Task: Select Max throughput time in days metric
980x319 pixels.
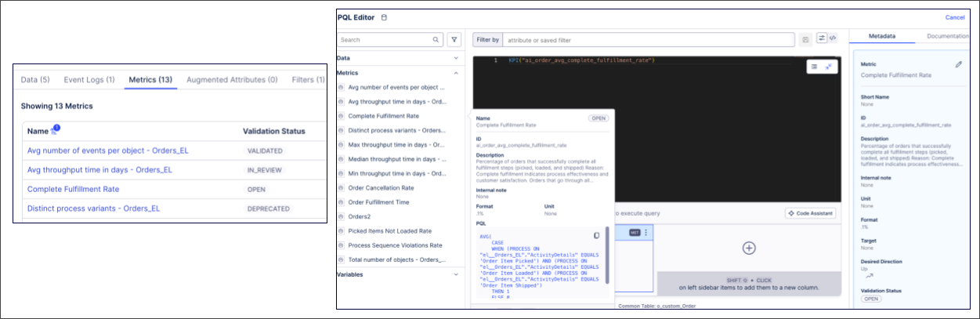Action: [397, 145]
